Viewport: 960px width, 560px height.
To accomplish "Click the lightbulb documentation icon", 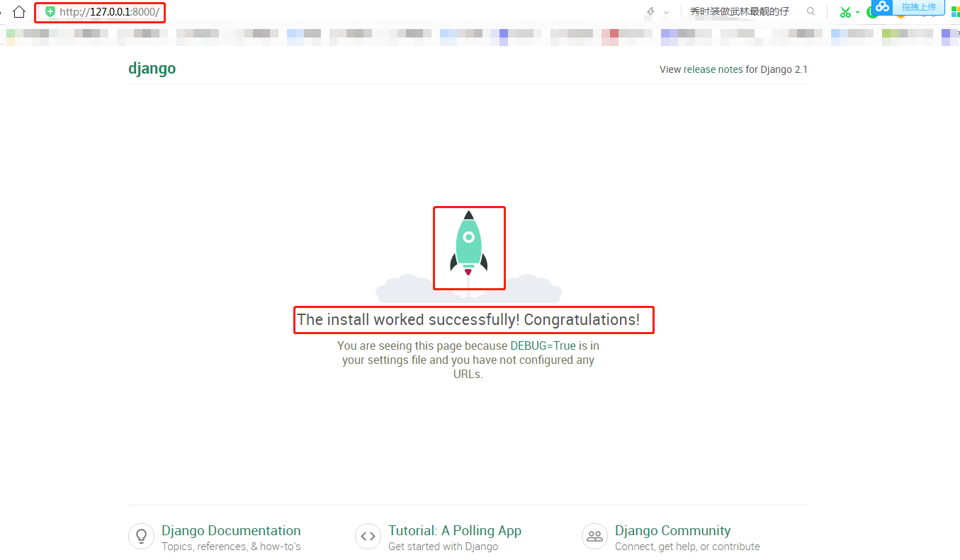I will [141, 536].
